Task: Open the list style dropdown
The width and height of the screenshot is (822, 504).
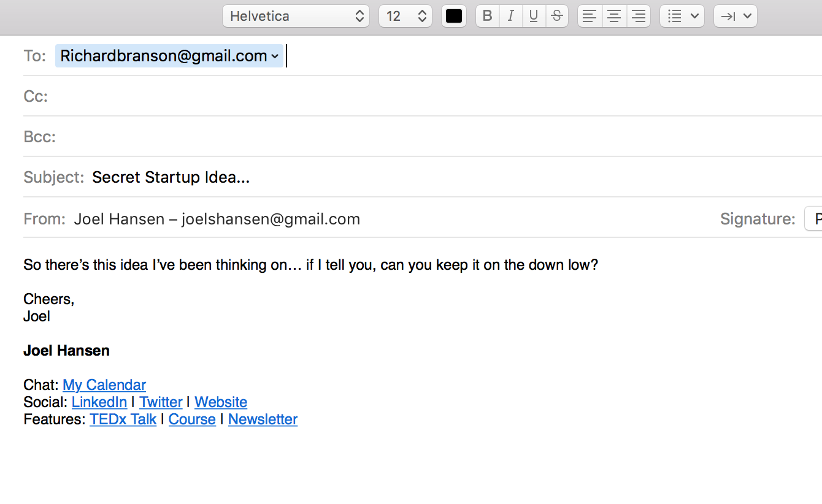Action: pos(682,16)
